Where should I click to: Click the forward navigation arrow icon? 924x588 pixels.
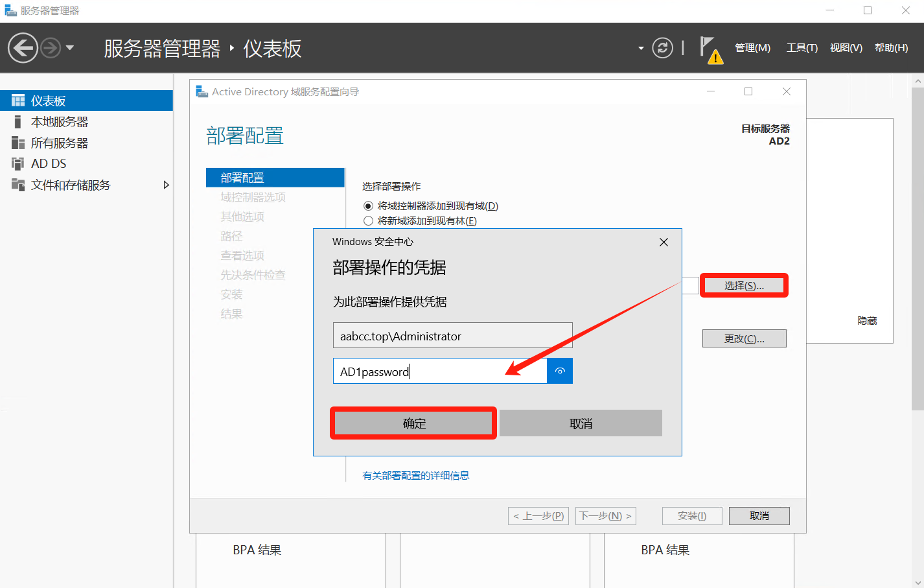pyautogui.click(x=51, y=48)
